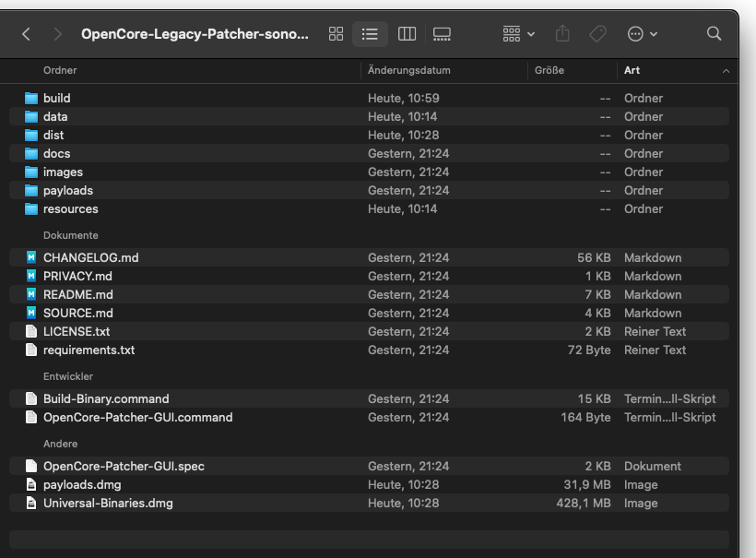
Task: Click the OpenCore-Patcher-GUI.command file icon
Action: tap(31, 417)
